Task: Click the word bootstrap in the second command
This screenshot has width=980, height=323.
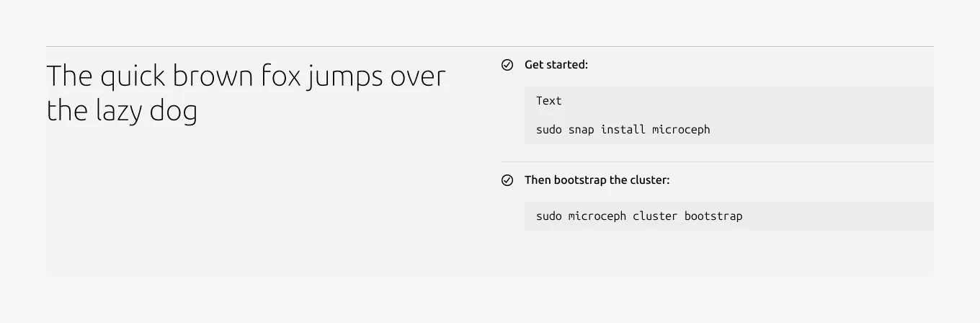Action: tap(713, 216)
